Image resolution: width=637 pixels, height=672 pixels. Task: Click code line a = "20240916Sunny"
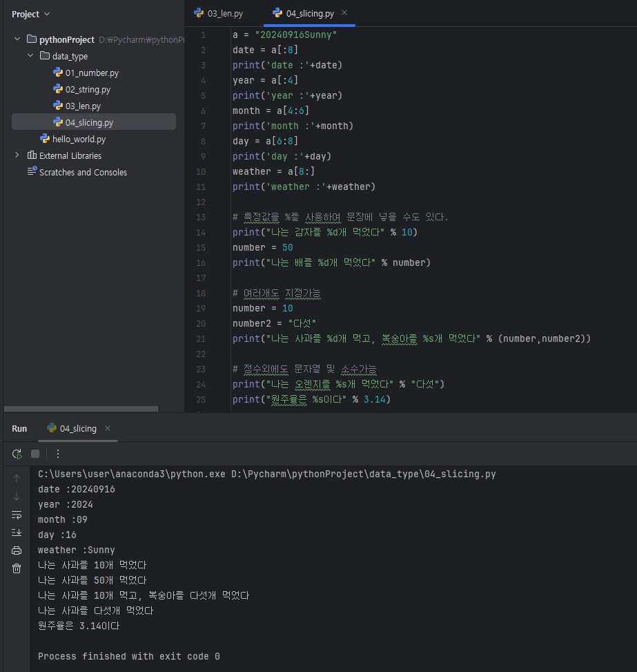tap(285, 35)
